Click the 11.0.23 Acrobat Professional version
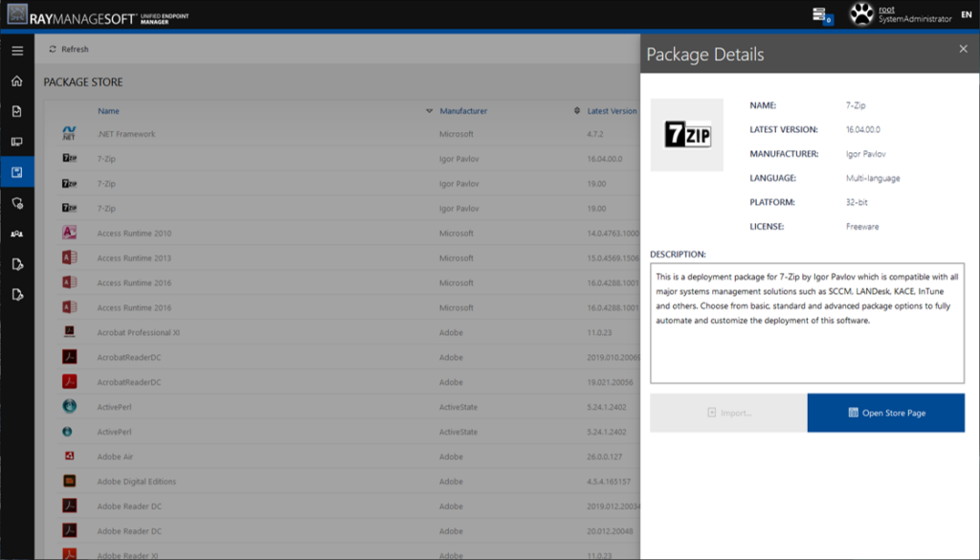Image resolution: width=980 pixels, height=560 pixels. 599,332
